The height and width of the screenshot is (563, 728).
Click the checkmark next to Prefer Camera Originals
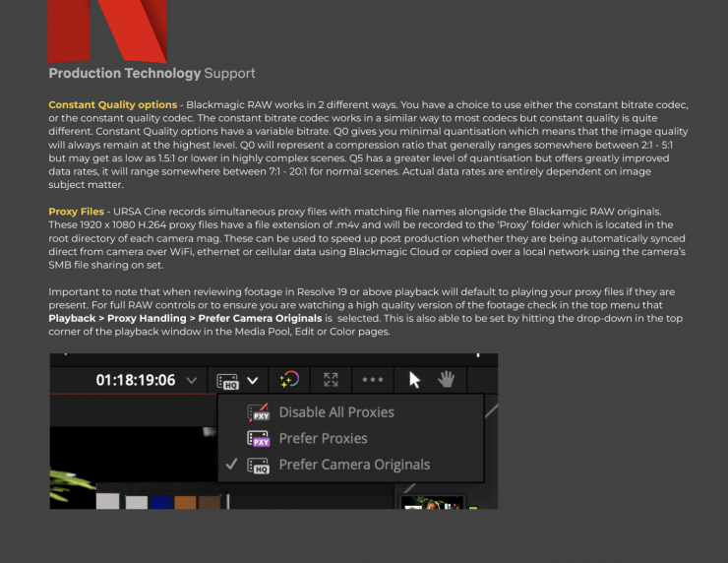(230, 465)
